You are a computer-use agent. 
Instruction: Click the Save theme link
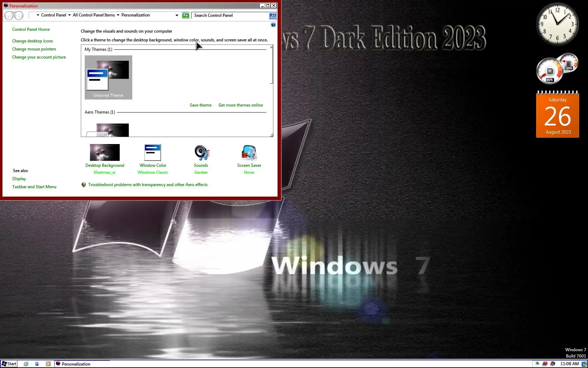[201, 105]
